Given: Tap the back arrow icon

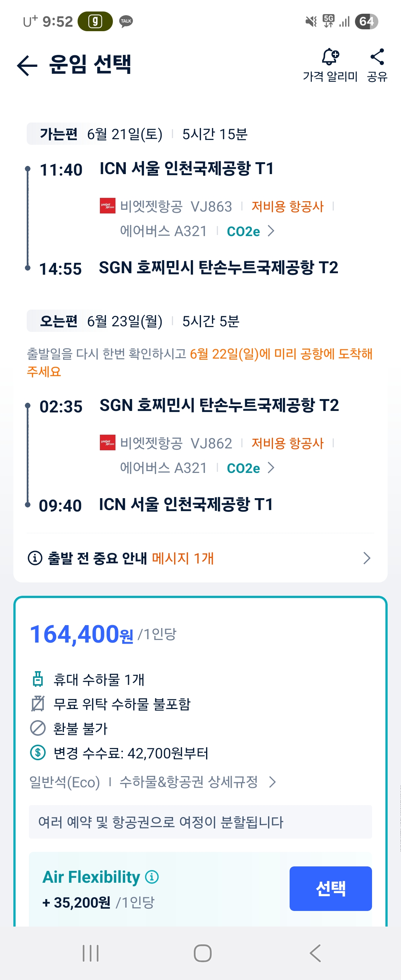Looking at the screenshot, I should [27, 65].
